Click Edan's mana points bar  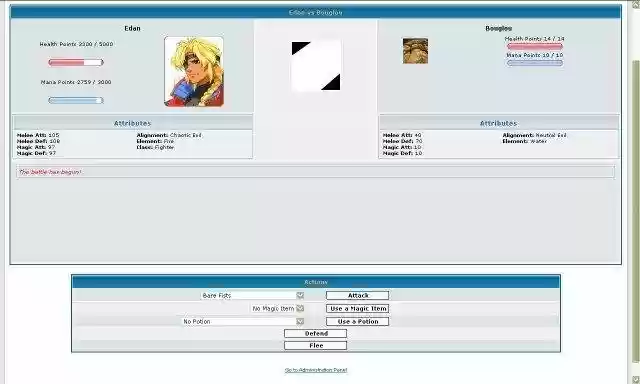point(76,100)
